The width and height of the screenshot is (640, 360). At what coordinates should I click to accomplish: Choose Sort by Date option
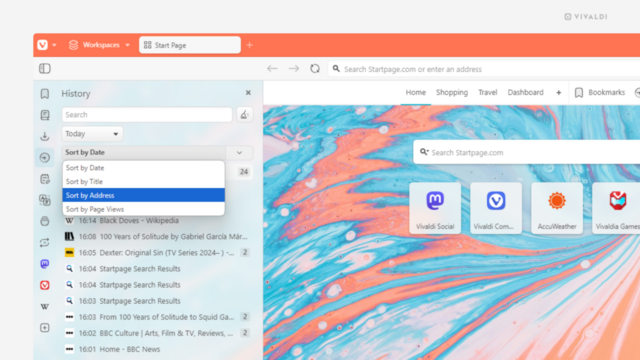pos(143,168)
